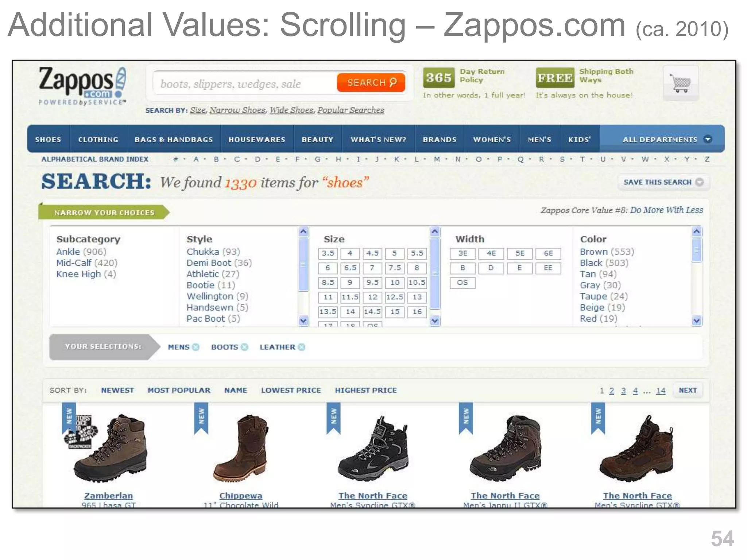Select width EE box
Image resolution: width=747 pixels, height=560 pixels.
point(548,268)
